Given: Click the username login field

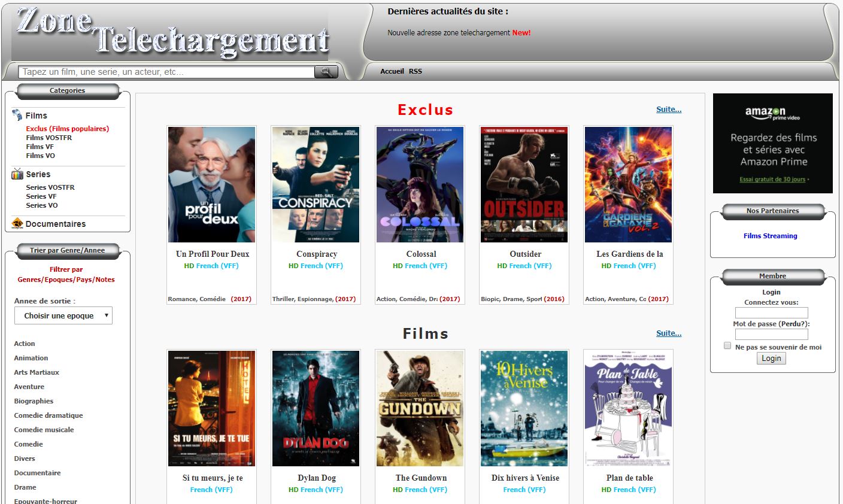Looking at the screenshot, I should click(x=772, y=312).
